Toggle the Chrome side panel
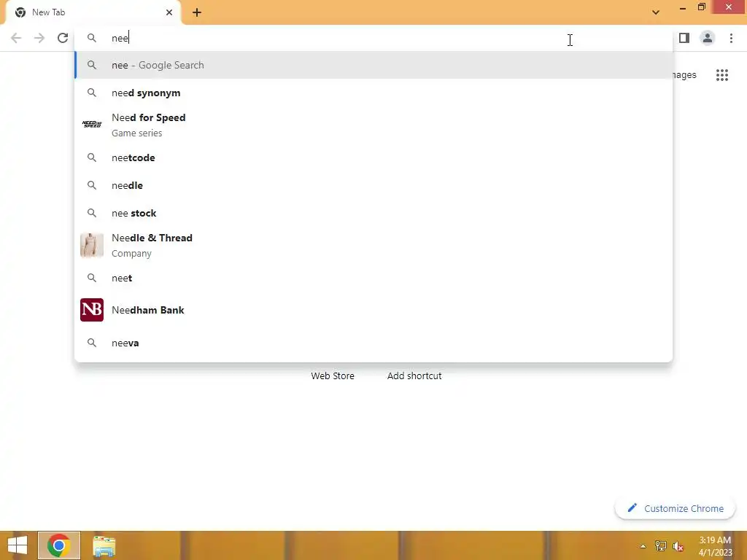Screen dimensions: 747x560 pos(684,38)
